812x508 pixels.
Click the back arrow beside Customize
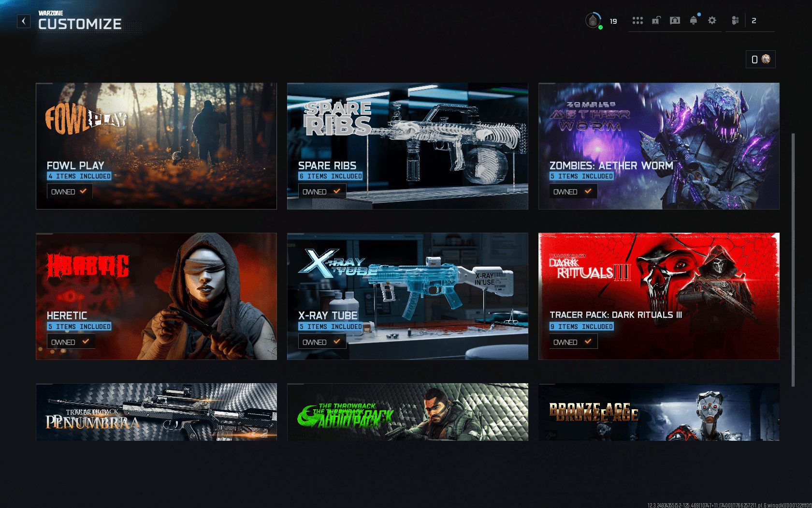24,21
